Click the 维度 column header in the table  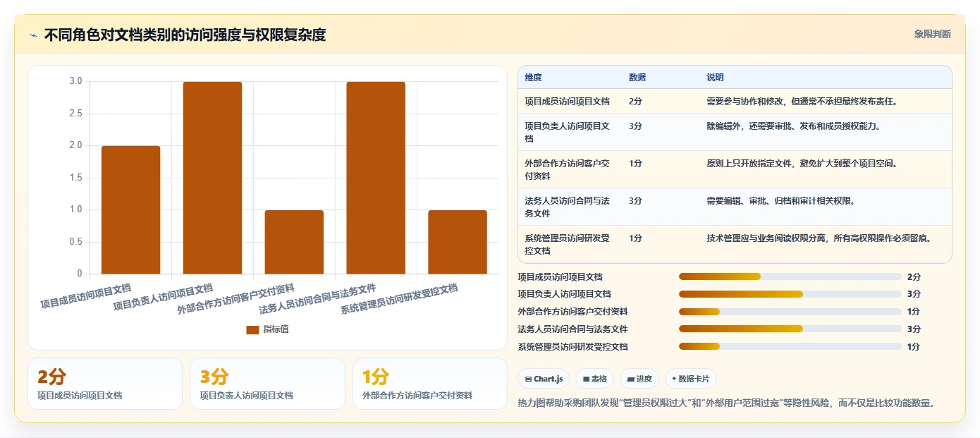pyautogui.click(x=534, y=78)
